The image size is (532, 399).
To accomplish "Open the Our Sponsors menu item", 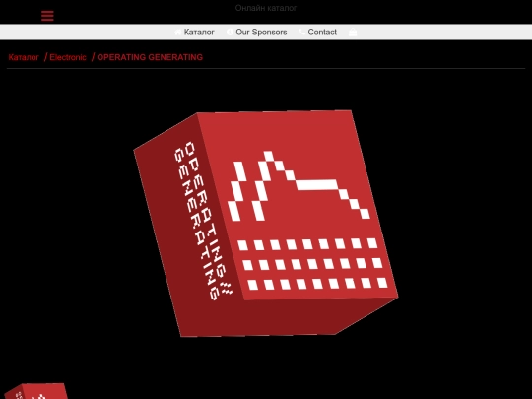I will pyautogui.click(x=261, y=32).
